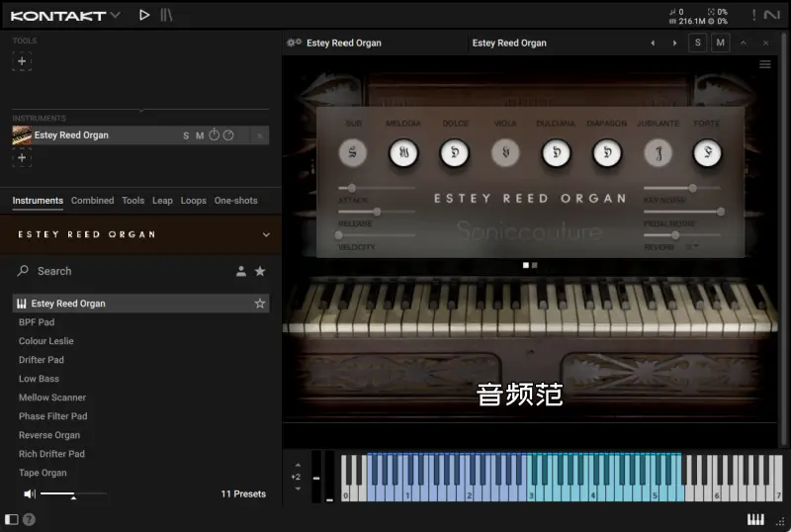Select the Mellow Scanner preset
The width and height of the screenshot is (791, 532).
click(52, 398)
